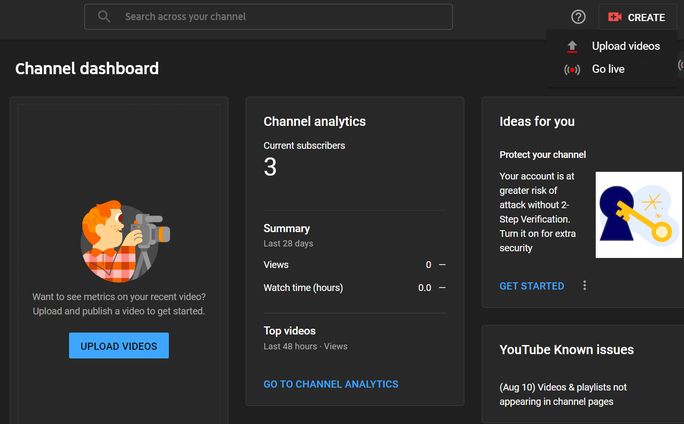Open the Aug 10 videos & playlists issue

(563, 394)
